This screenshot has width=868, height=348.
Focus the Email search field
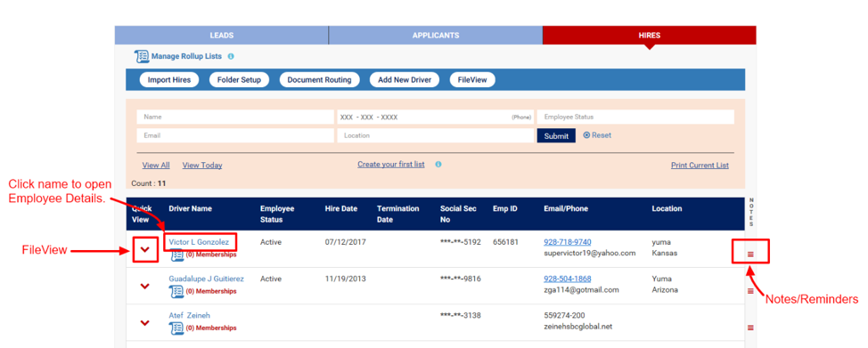point(235,135)
